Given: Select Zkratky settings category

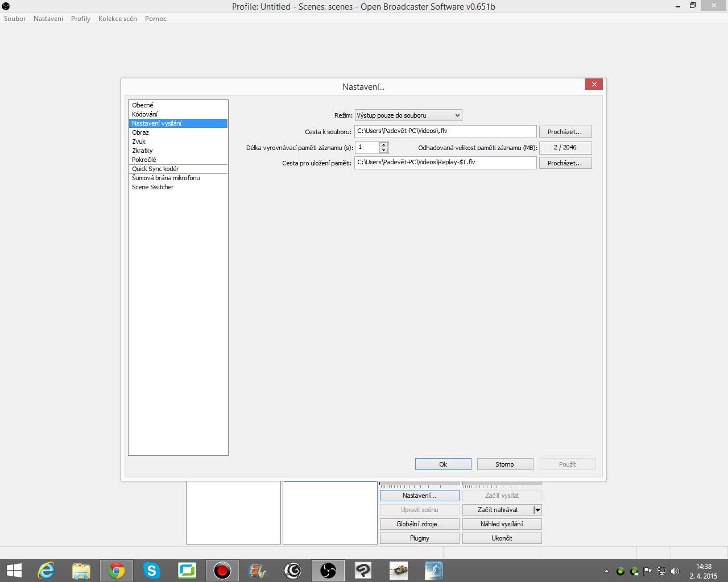Looking at the screenshot, I should [178, 151].
